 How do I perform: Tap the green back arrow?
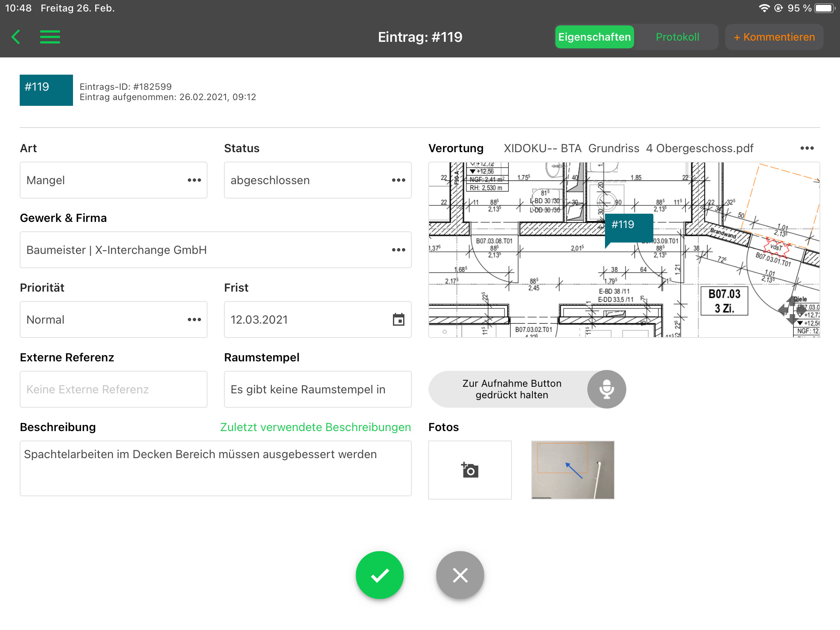[x=16, y=37]
